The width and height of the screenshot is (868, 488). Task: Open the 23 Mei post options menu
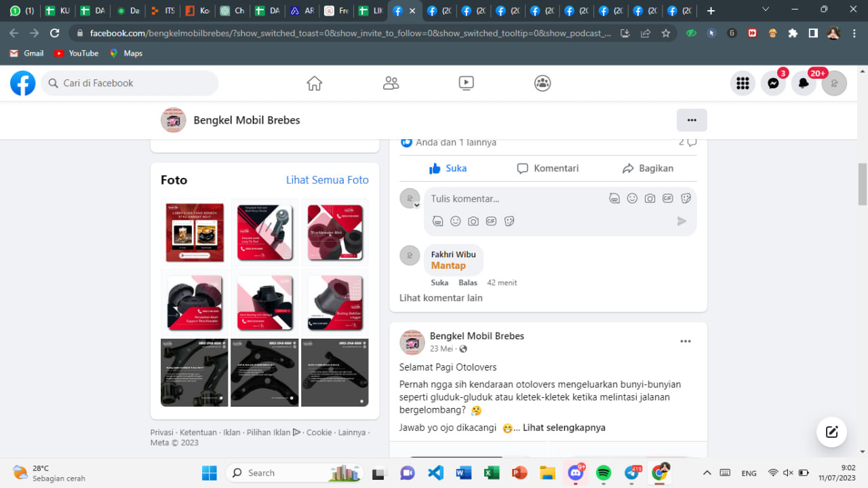point(686,341)
